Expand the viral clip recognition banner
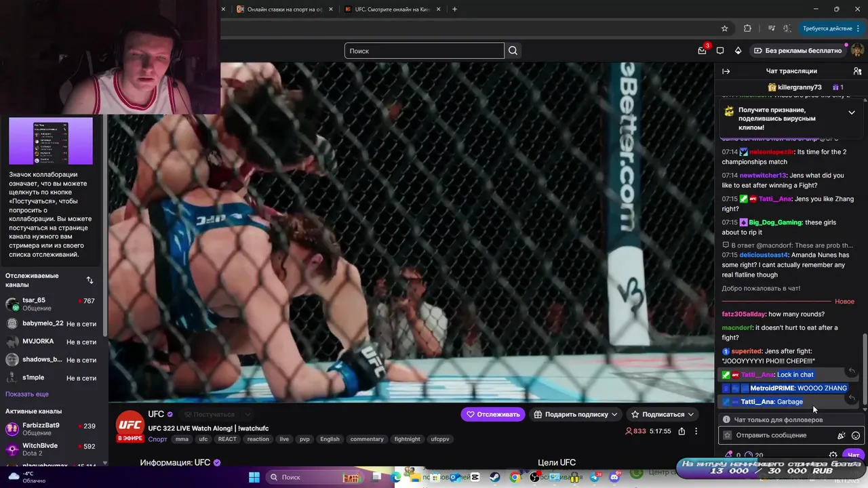The height and width of the screenshot is (488, 868). tap(852, 113)
